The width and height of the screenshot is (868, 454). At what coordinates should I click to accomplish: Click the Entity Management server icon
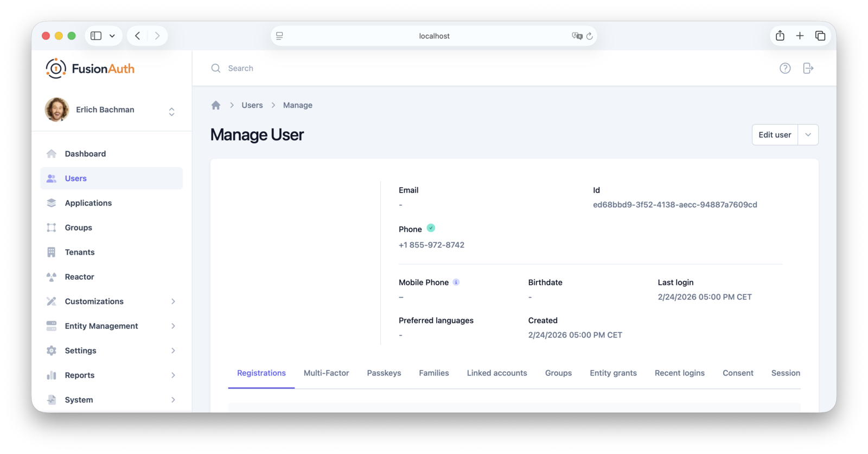[x=52, y=326]
